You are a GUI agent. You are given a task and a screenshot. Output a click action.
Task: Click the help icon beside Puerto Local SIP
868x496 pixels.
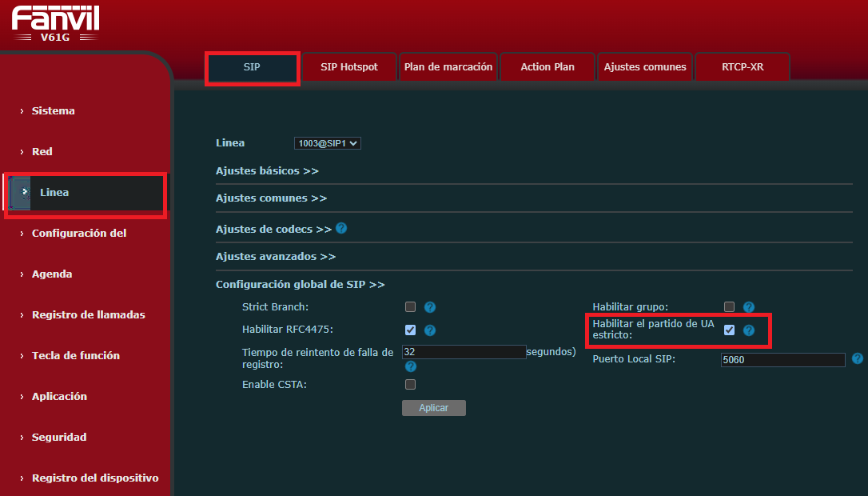tap(857, 358)
